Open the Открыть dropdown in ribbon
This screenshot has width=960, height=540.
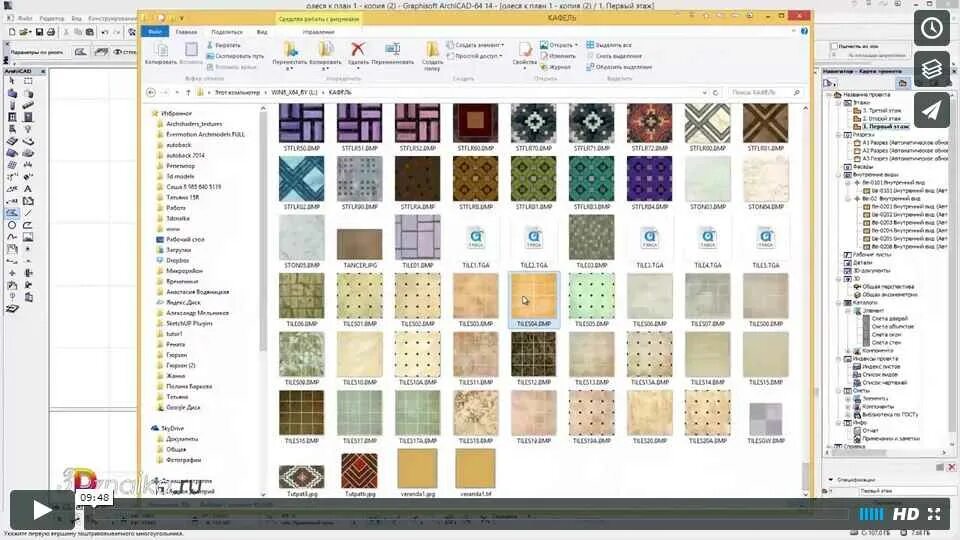(559, 45)
